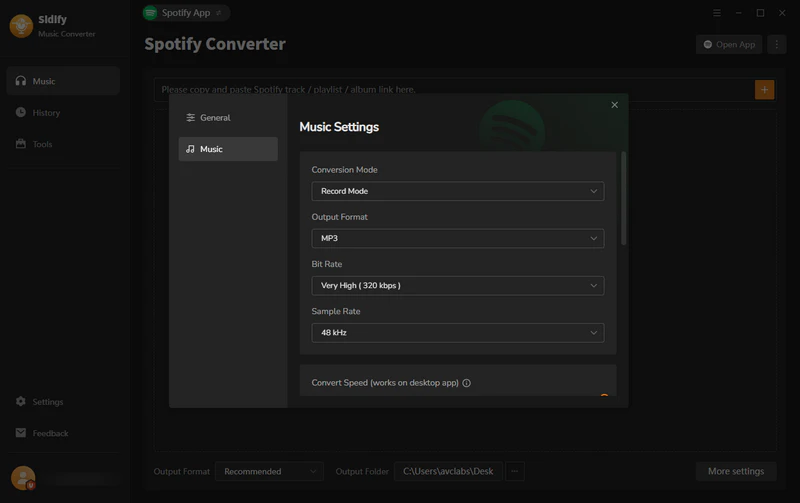This screenshot has height=503, width=800.
Task: Click the Open App button
Action: coord(729,44)
